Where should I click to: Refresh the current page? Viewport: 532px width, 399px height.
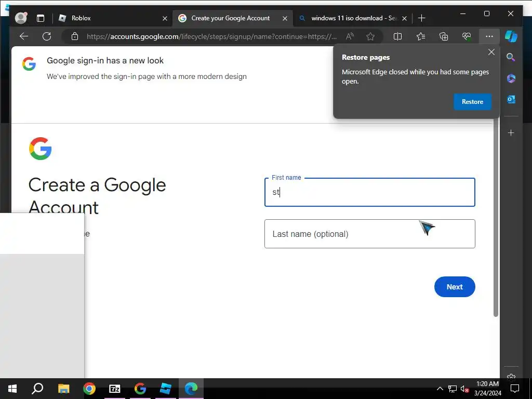(47, 36)
